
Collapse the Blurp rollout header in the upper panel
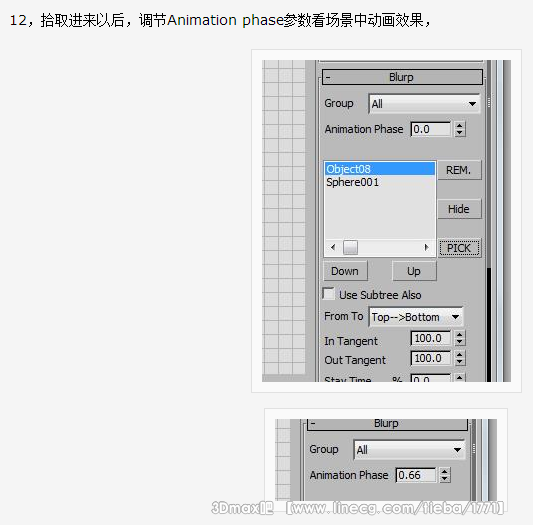tap(402, 77)
